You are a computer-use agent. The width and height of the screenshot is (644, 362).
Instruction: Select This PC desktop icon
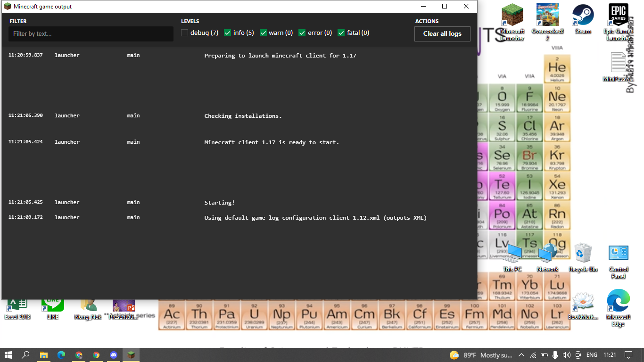[512, 258]
